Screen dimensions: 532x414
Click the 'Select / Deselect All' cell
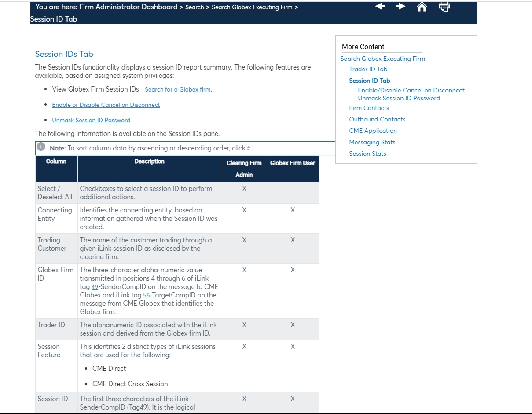click(x=56, y=193)
